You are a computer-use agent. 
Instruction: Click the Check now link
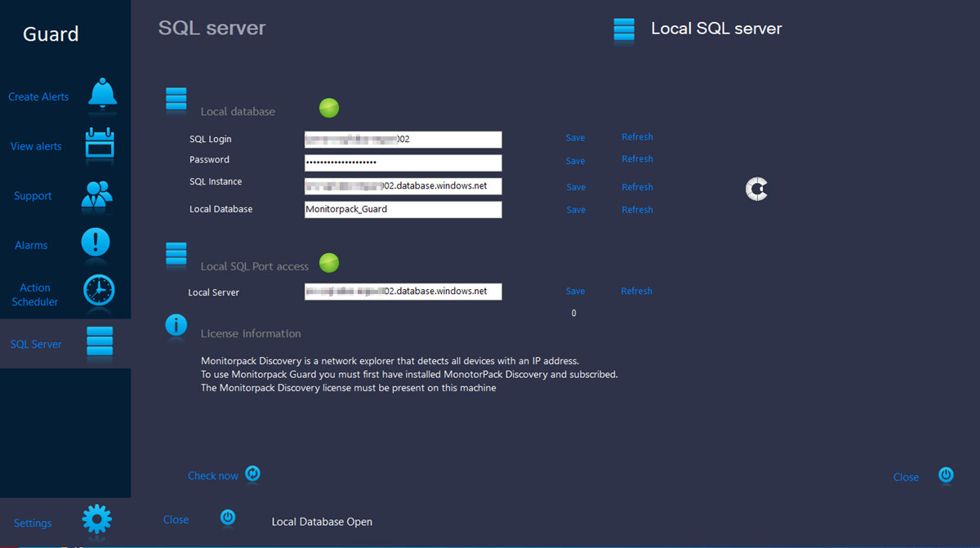(213, 476)
